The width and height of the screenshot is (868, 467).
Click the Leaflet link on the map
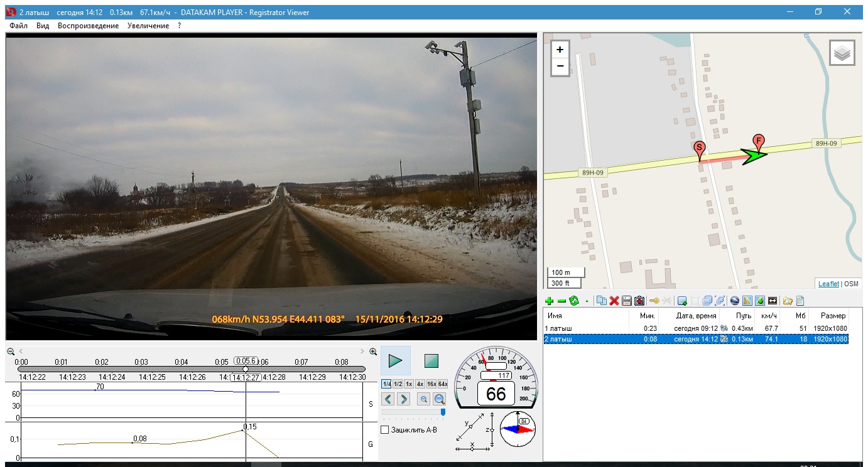[x=828, y=284]
